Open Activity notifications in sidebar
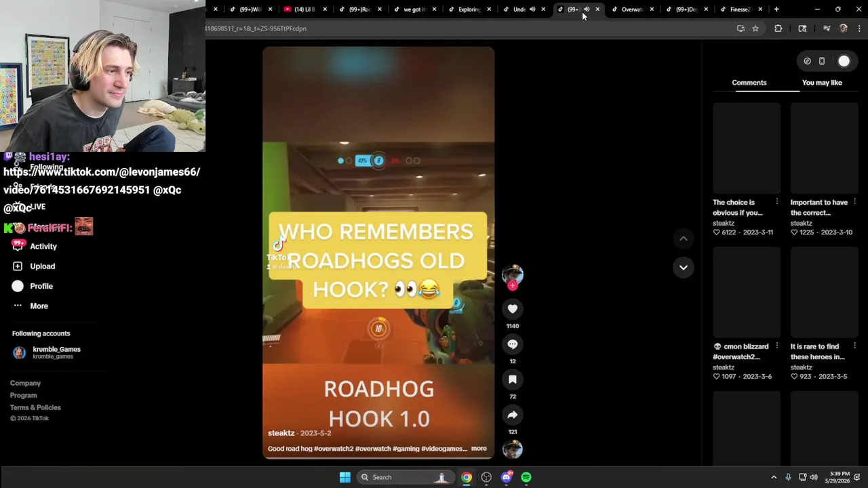Screen dimensions: 868x488 (x=43, y=247)
